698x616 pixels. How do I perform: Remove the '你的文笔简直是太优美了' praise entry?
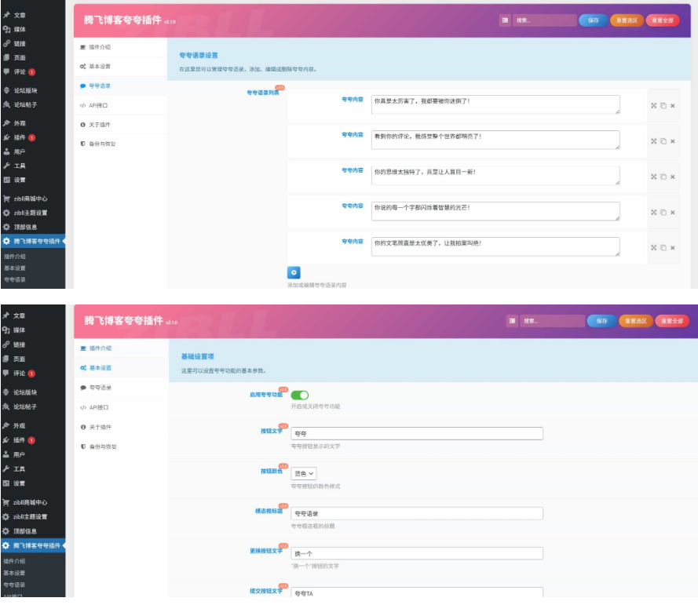(x=673, y=248)
